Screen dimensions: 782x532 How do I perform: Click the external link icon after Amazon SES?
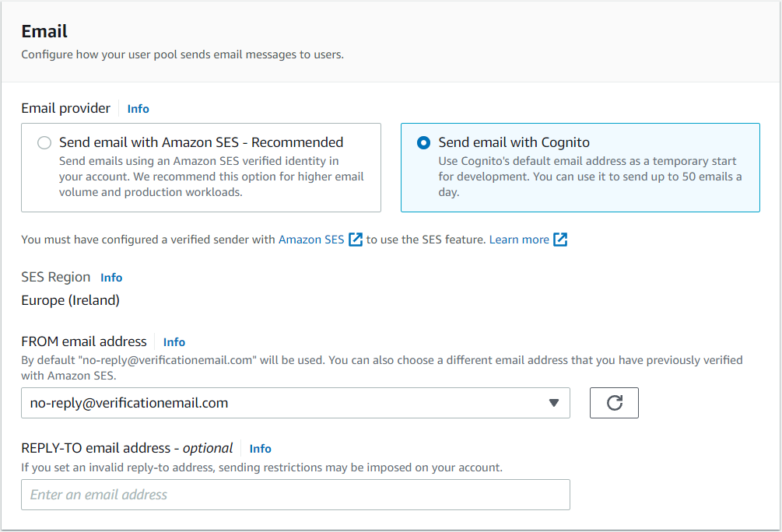click(x=356, y=240)
